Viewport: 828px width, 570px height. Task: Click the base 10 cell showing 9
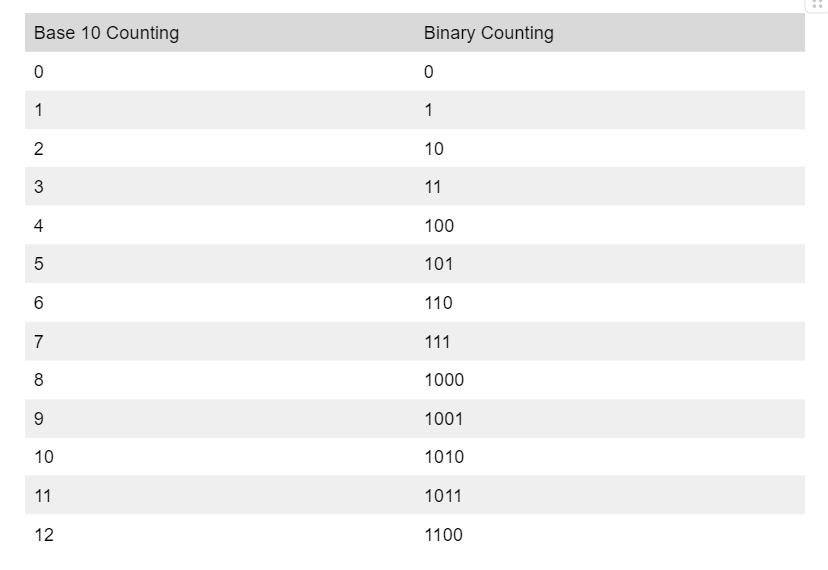click(x=39, y=419)
